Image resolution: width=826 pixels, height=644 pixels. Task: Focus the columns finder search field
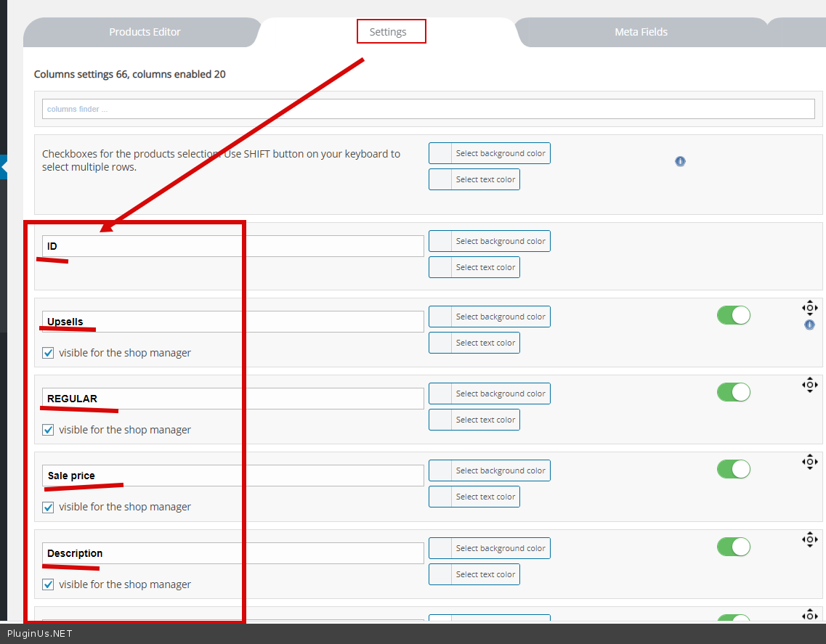tap(428, 109)
